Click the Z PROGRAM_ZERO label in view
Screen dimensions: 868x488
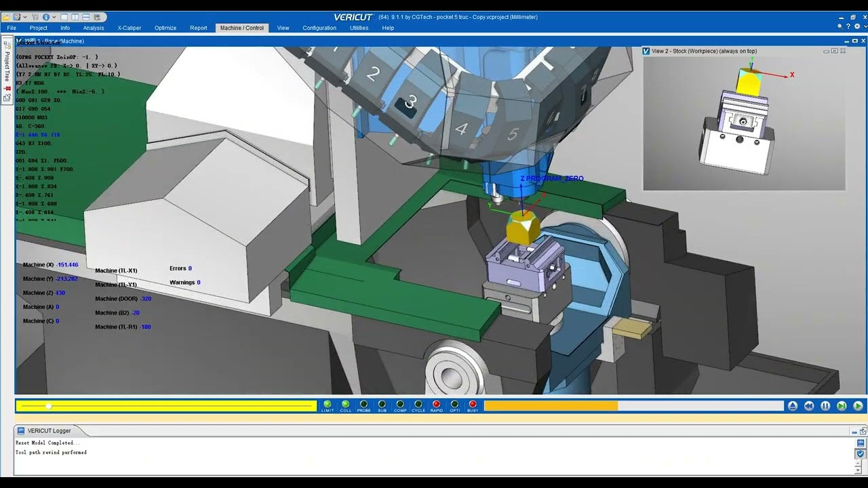[x=552, y=178]
